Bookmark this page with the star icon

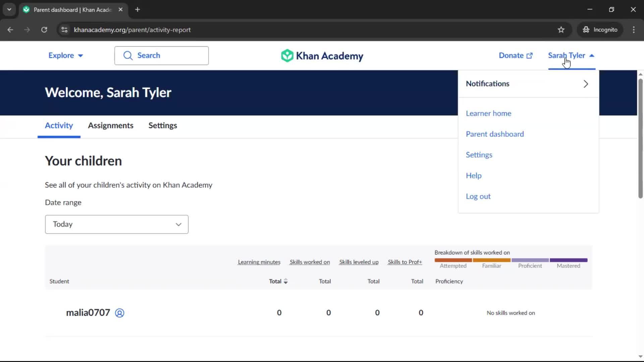point(561,30)
